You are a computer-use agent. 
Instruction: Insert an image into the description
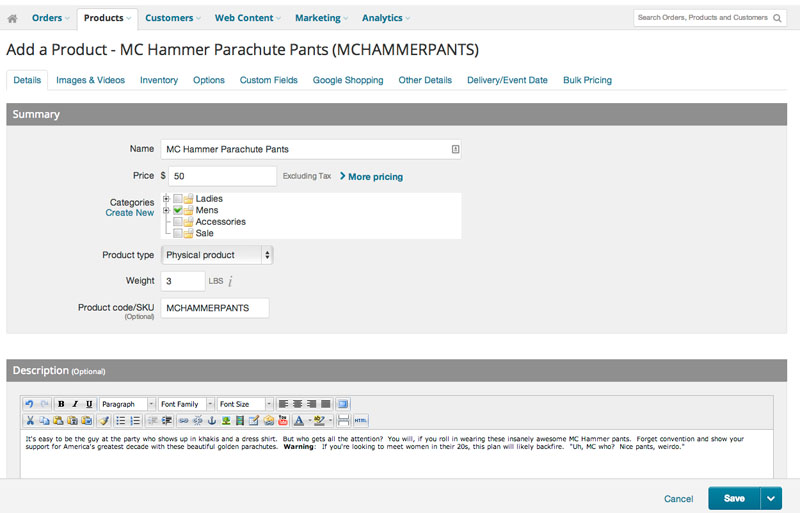226,421
